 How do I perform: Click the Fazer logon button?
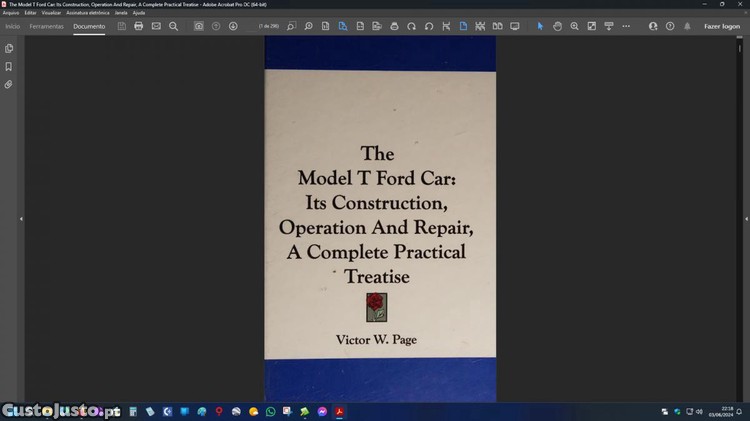point(721,26)
